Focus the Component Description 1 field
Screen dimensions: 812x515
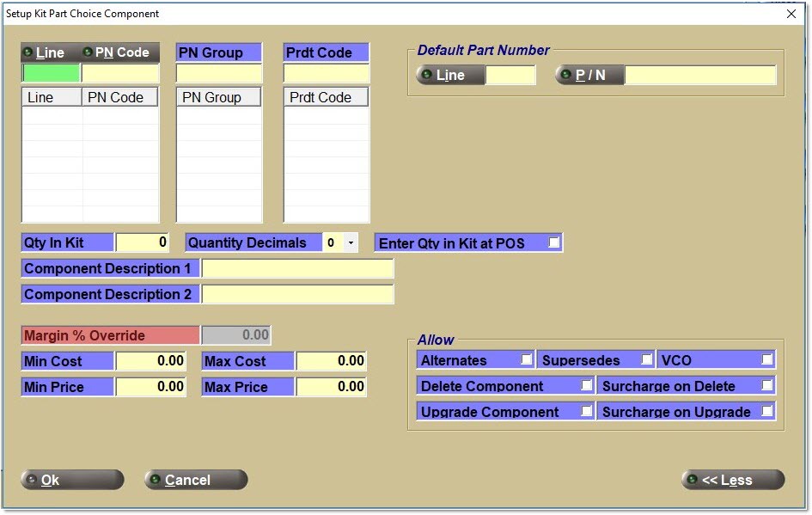297,269
